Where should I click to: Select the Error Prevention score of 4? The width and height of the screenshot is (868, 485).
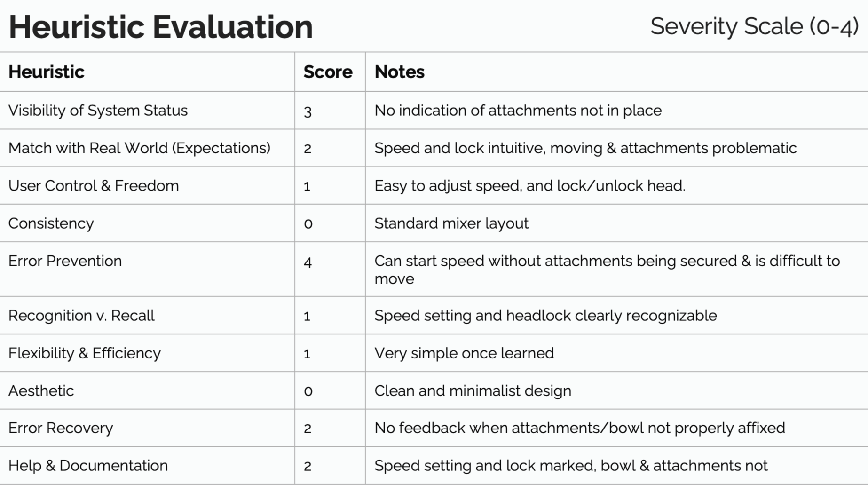[308, 262]
